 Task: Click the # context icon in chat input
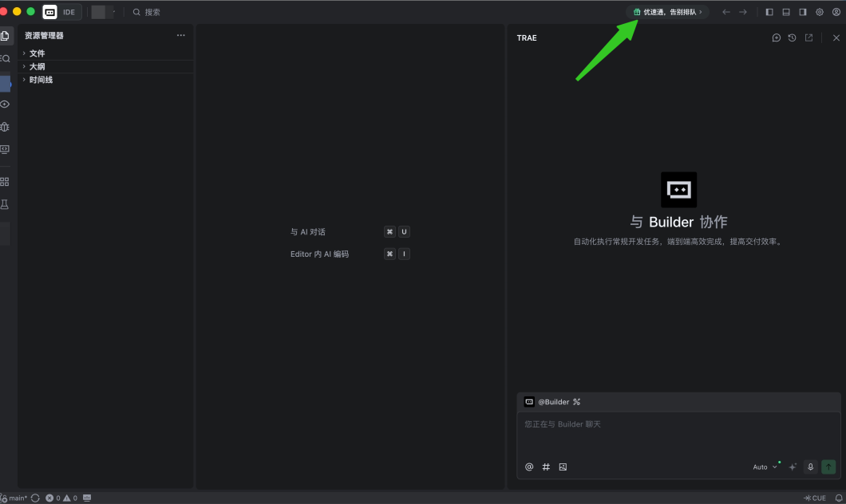(546, 467)
